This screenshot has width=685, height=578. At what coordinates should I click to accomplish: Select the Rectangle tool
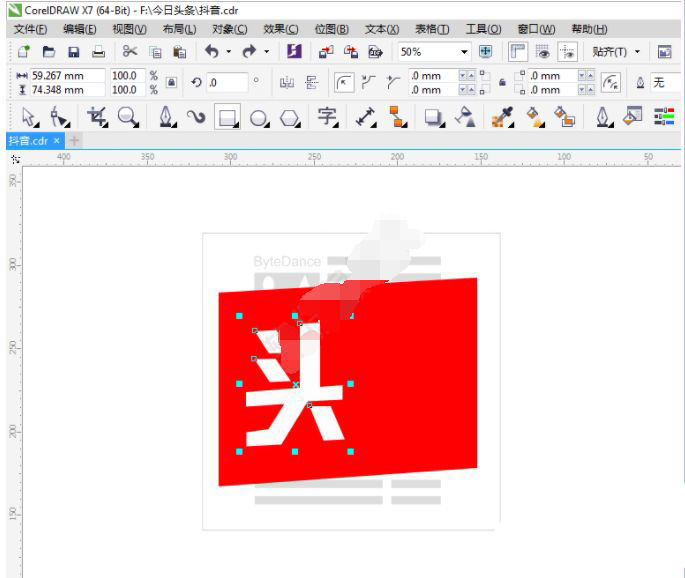228,118
